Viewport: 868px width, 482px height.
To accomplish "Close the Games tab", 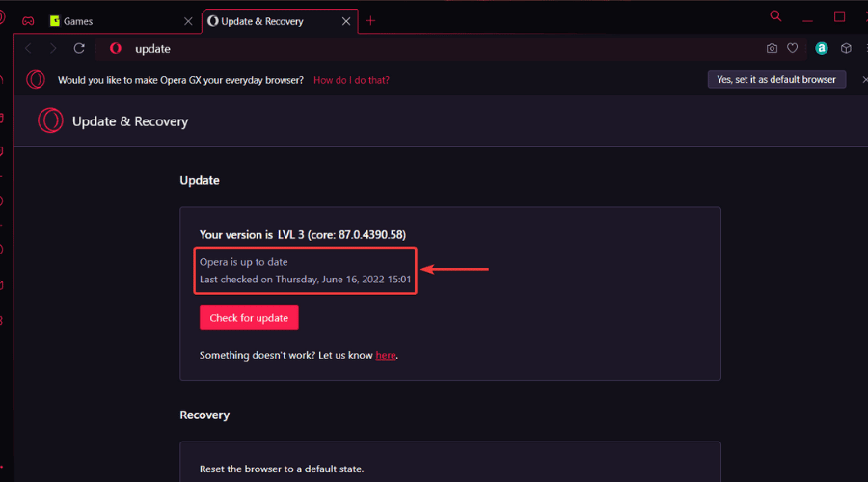I will click(188, 21).
